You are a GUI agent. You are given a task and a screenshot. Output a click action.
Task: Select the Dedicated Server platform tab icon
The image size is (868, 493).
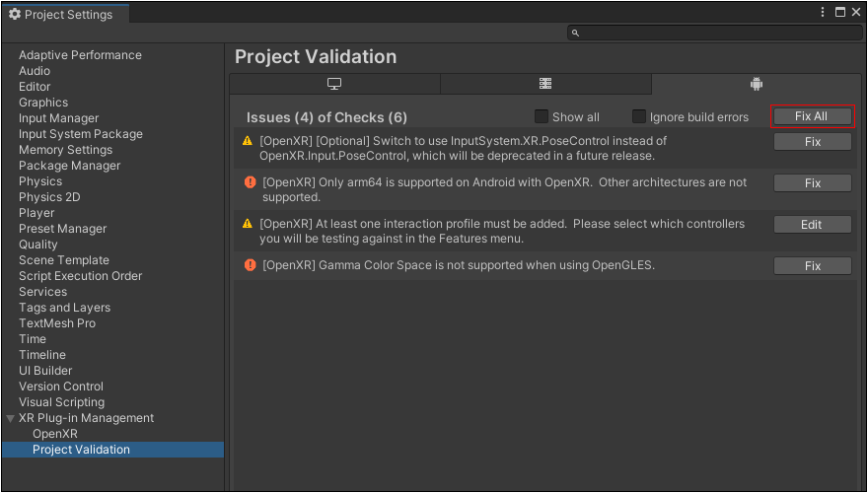coord(545,84)
